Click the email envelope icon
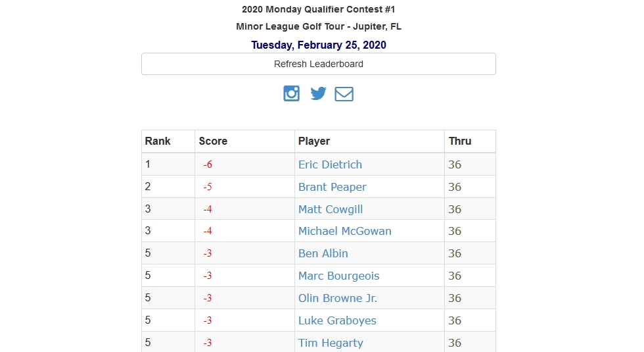The width and height of the screenshot is (644, 352). click(x=344, y=93)
